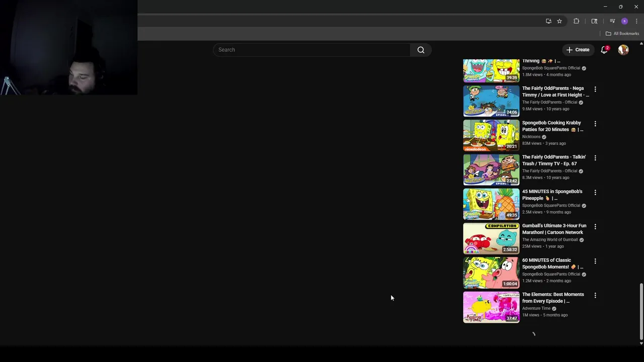The height and width of the screenshot is (362, 644).
Task: Play the Adventure Time 37:47 thumbnail
Action: (x=491, y=307)
